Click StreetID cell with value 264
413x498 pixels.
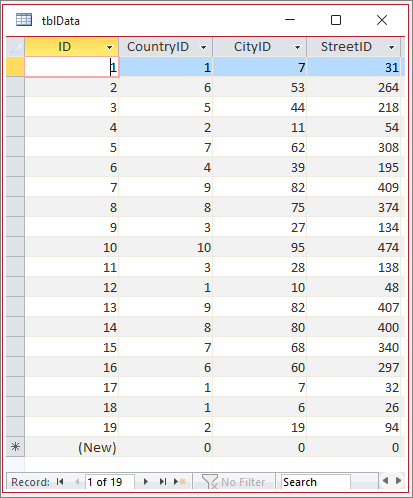point(353,87)
